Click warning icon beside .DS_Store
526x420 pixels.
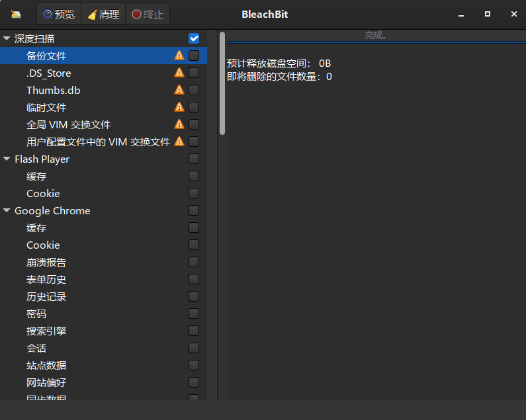point(179,73)
